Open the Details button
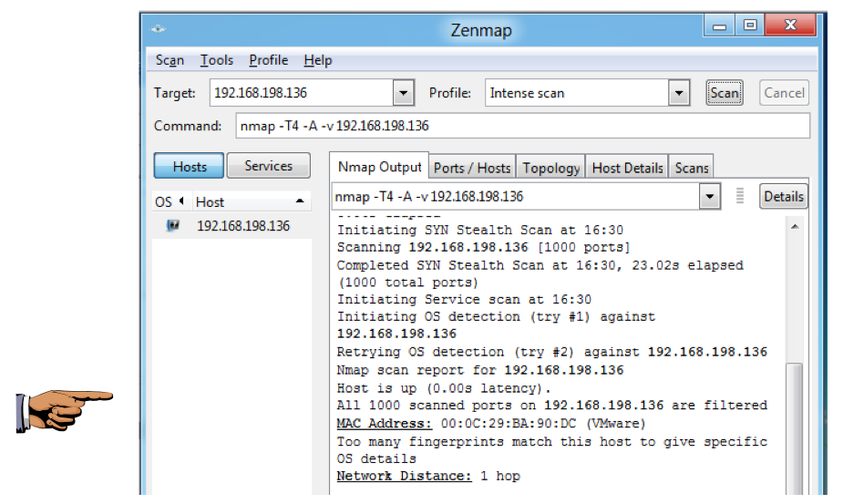The width and height of the screenshot is (843, 504). (784, 196)
